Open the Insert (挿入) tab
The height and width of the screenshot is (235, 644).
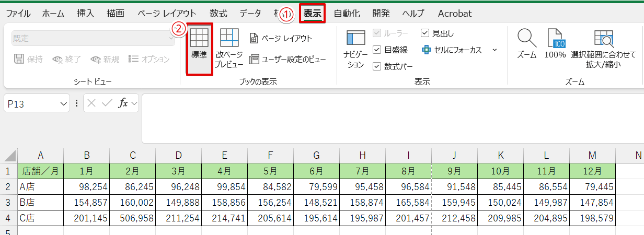85,14
